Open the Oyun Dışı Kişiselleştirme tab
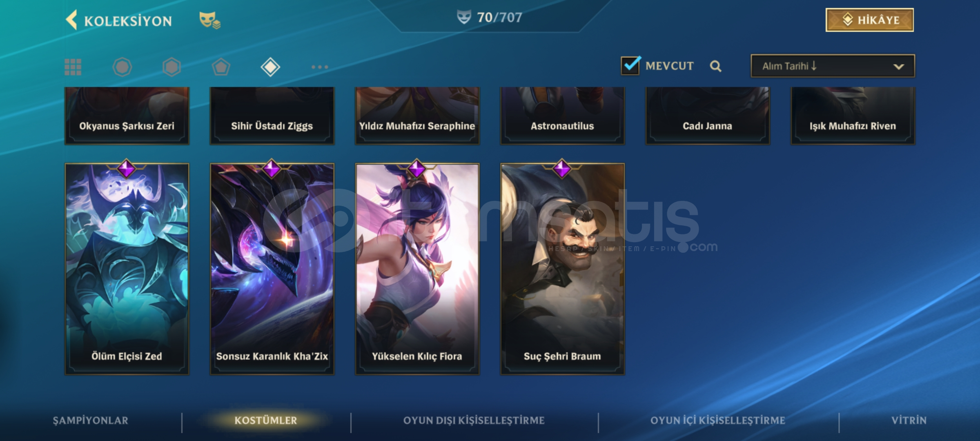This screenshot has width=980, height=441. pos(474,420)
